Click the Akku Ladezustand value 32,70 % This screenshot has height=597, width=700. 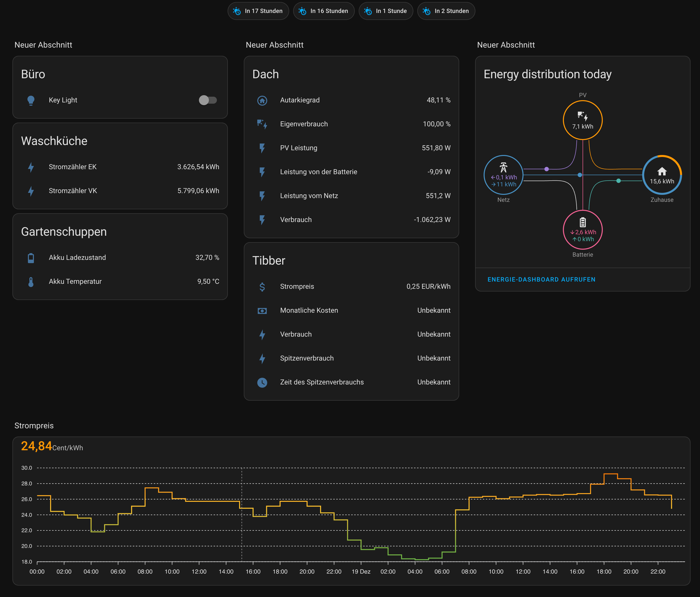pyautogui.click(x=207, y=258)
